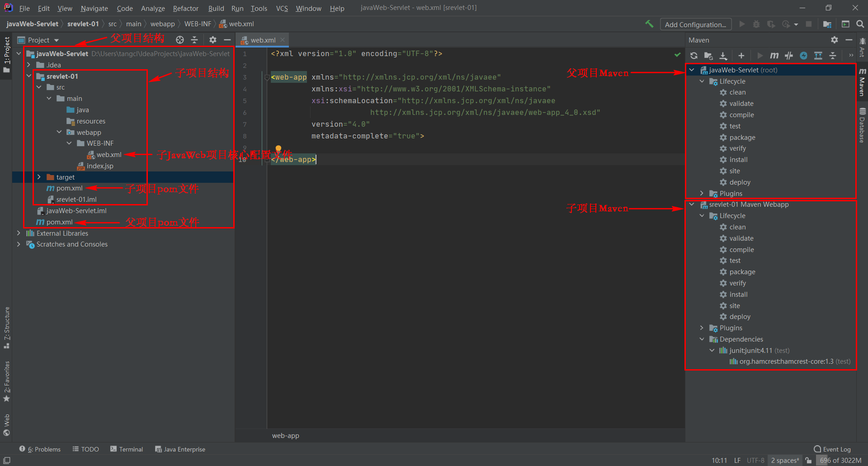Screen dimensions: 868x466
Task: Open the VCS menu
Action: coord(282,8)
